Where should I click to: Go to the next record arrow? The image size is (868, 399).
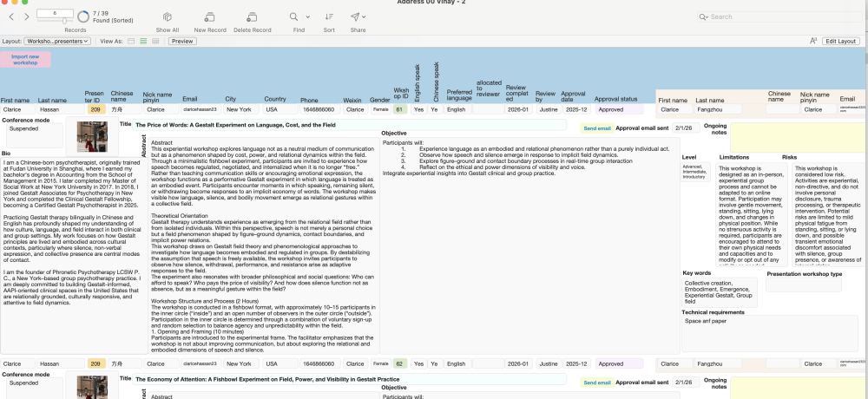[x=26, y=16]
